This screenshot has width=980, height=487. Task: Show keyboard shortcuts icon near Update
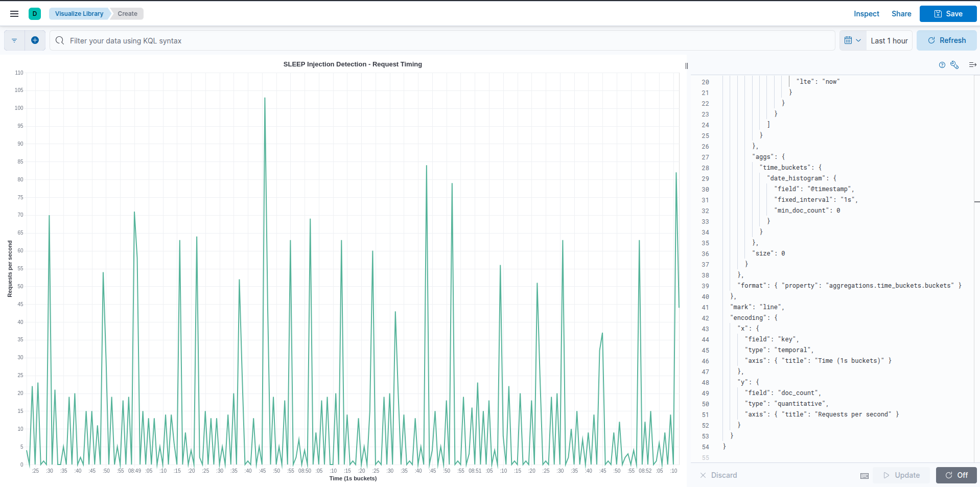click(865, 476)
